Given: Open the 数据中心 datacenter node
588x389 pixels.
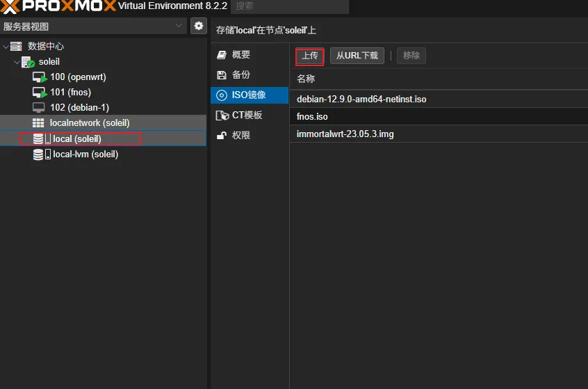Looking at the screenshot, I should (45, 46).
